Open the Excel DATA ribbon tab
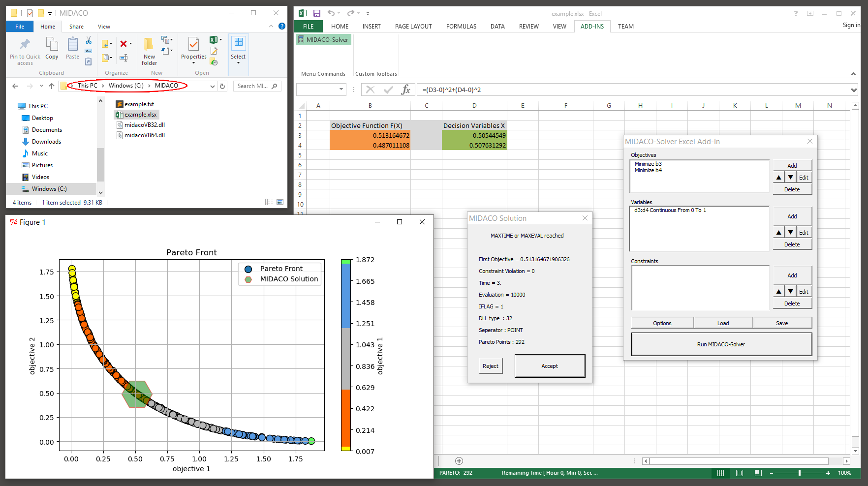The height and width of the screenshot is (486, 868). [x=497, y=27]
